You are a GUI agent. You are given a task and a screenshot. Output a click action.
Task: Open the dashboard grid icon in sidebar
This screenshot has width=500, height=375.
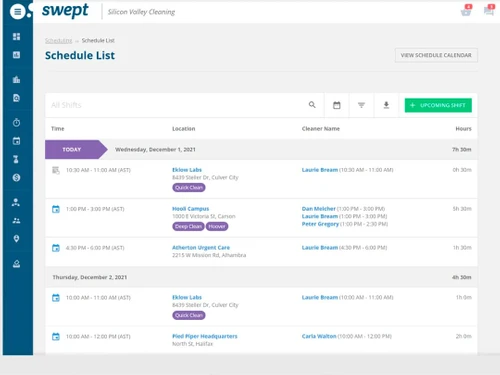tap(16, 36)
